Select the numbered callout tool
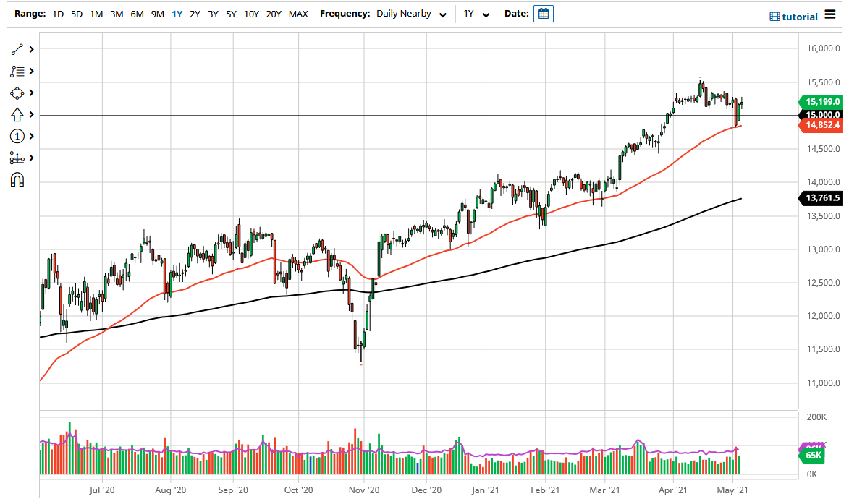 click(x=18, y=136)
